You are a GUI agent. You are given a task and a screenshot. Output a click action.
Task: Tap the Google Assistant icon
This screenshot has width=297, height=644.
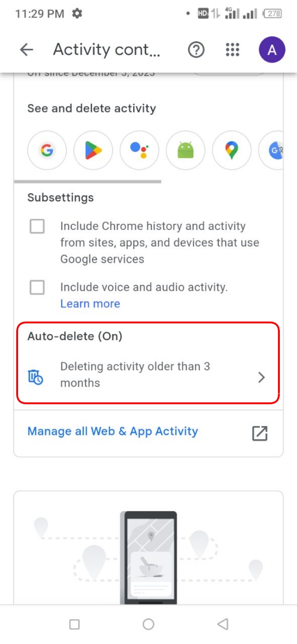[139, 151]
